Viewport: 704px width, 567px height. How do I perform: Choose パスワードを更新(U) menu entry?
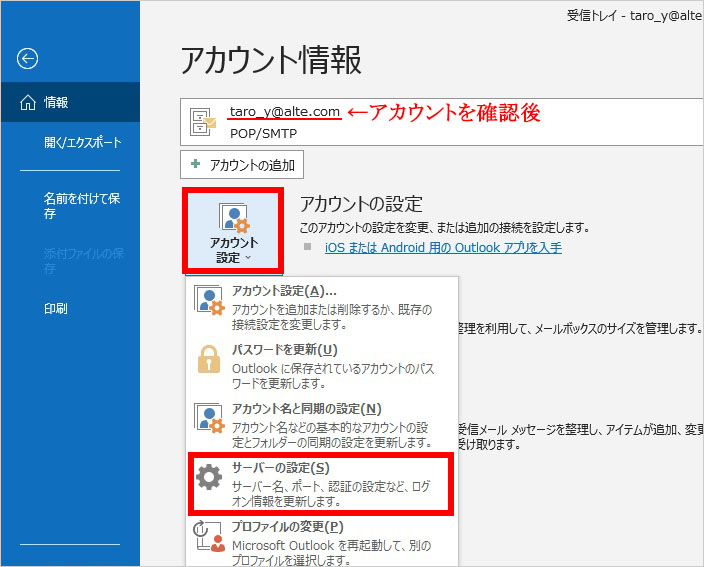[322, 366]
